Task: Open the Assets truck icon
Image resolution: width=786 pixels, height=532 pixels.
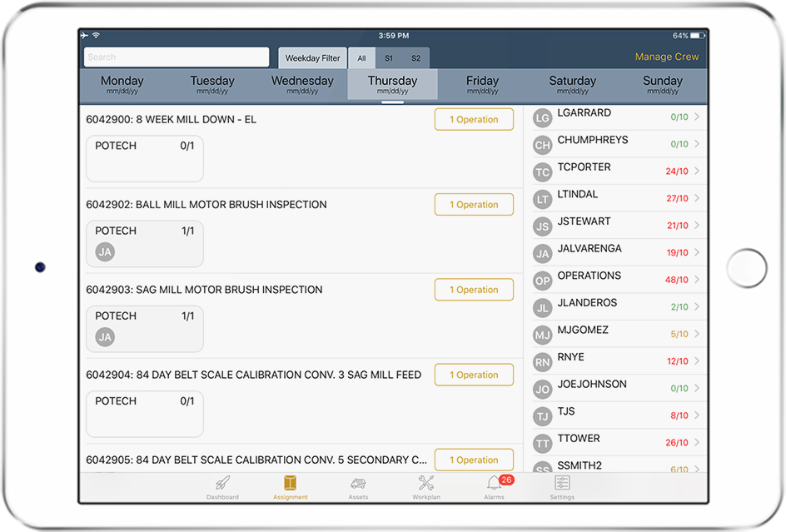Action: pos(358,484)
